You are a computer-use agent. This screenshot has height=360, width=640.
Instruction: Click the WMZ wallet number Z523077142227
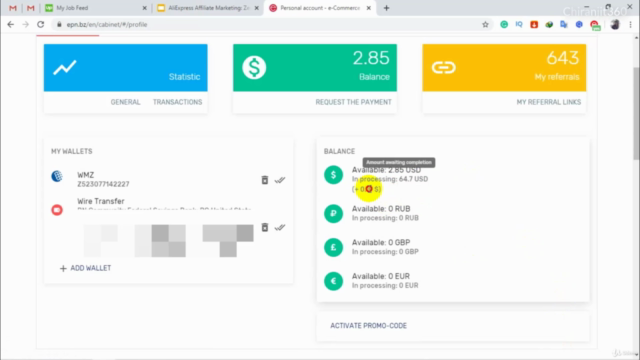pyautogui.click(x=103, y=184)
